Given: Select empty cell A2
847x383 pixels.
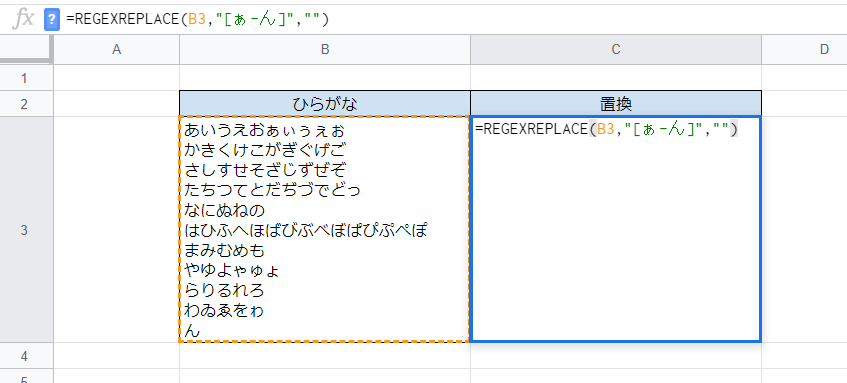Looking at the screenshot, I should click(117, 104).
